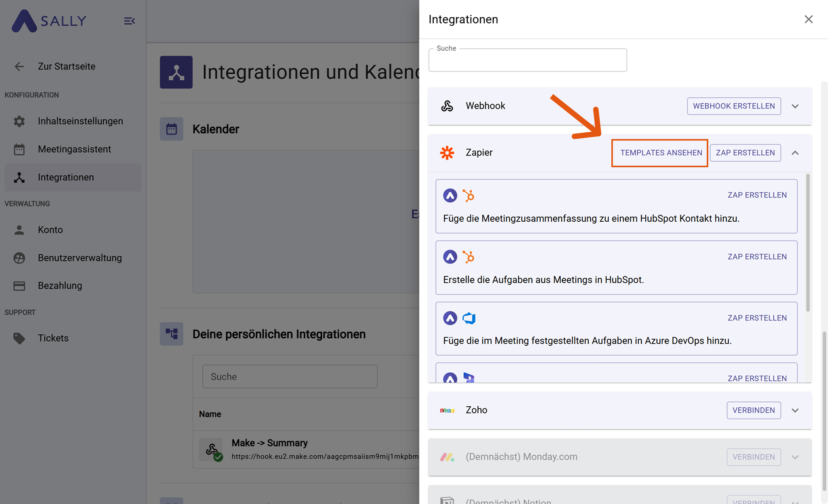The height and width of the screenshot is (504, 828).
Task: Click the Benutzerverwaltung icon
Action: coord(19,258)
